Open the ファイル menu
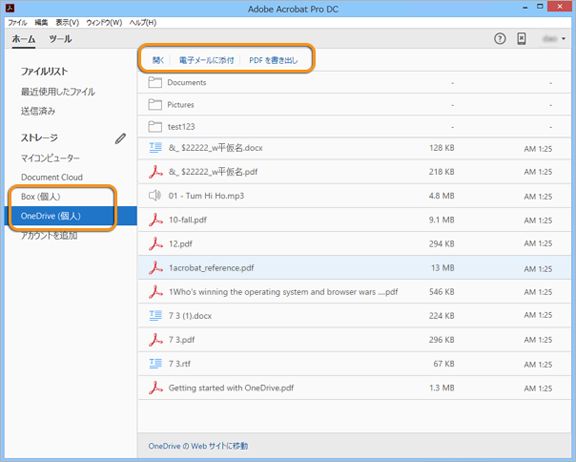 coord(17,23)
